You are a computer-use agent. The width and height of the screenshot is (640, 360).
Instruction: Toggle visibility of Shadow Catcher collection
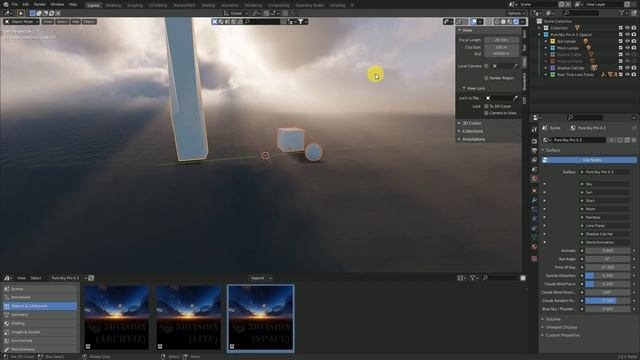(x=627, y=68)
